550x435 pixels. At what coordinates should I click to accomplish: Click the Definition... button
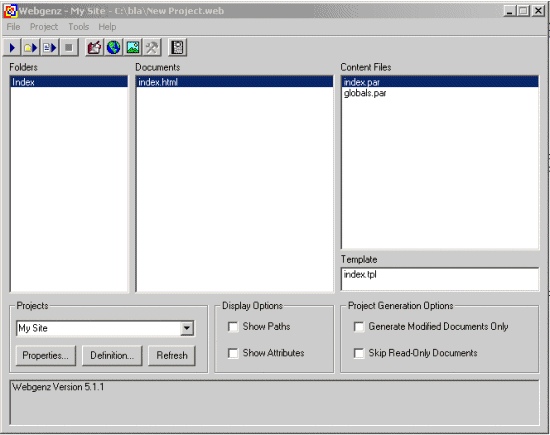click(x=112, y=355)
